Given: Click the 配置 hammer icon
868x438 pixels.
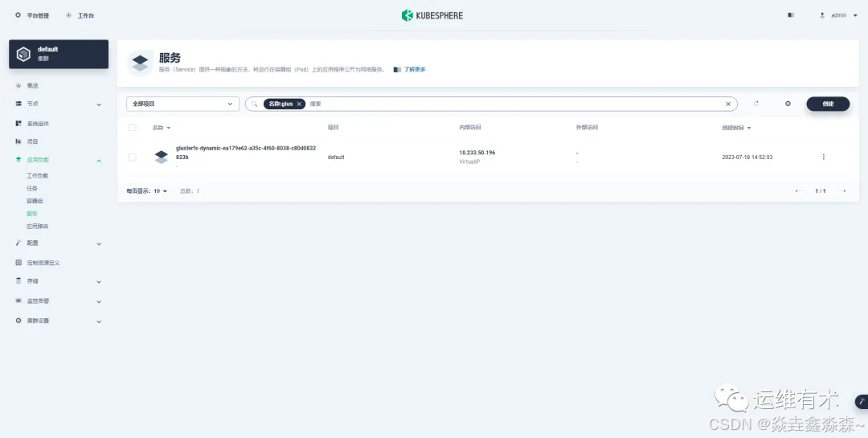Looking at the screenshot, I should coord(18,243).
